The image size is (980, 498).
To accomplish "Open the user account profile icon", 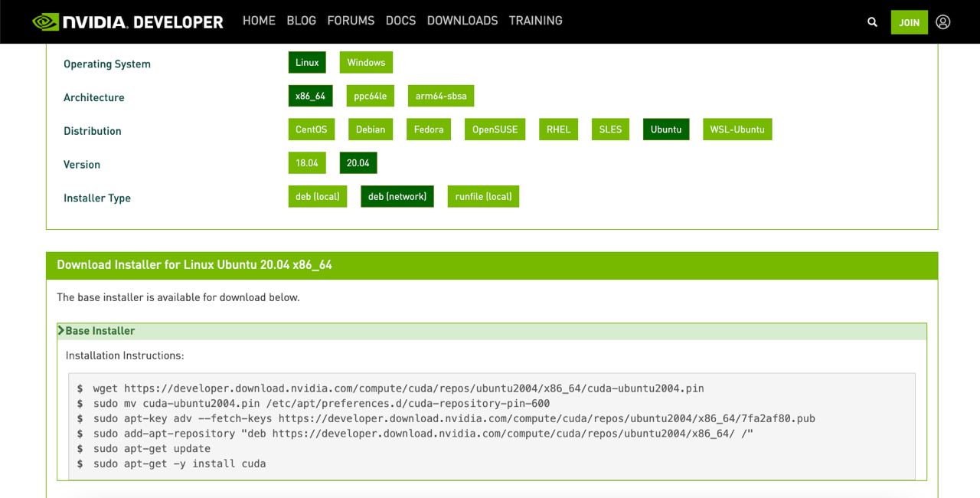I will click(943, 22).
